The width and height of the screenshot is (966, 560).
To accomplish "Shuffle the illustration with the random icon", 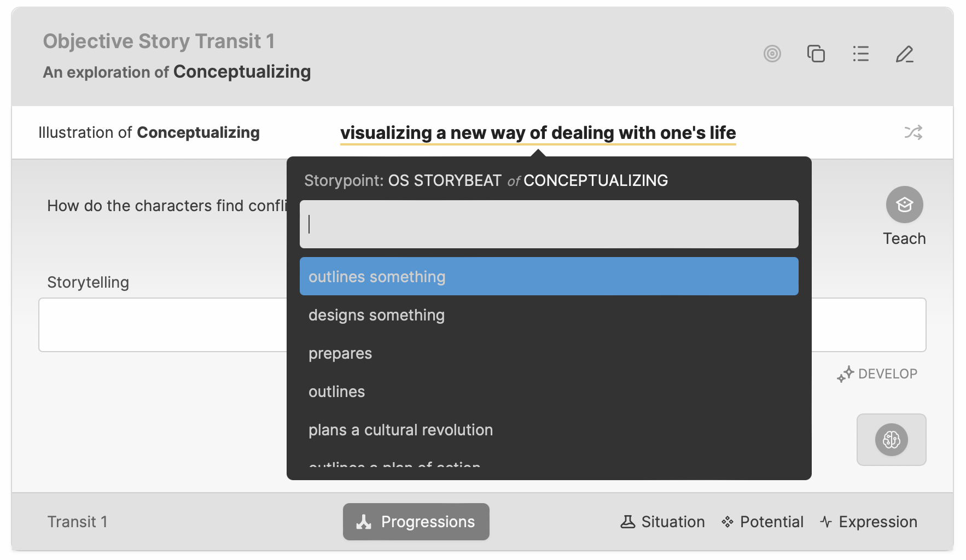I will [913, 132].
